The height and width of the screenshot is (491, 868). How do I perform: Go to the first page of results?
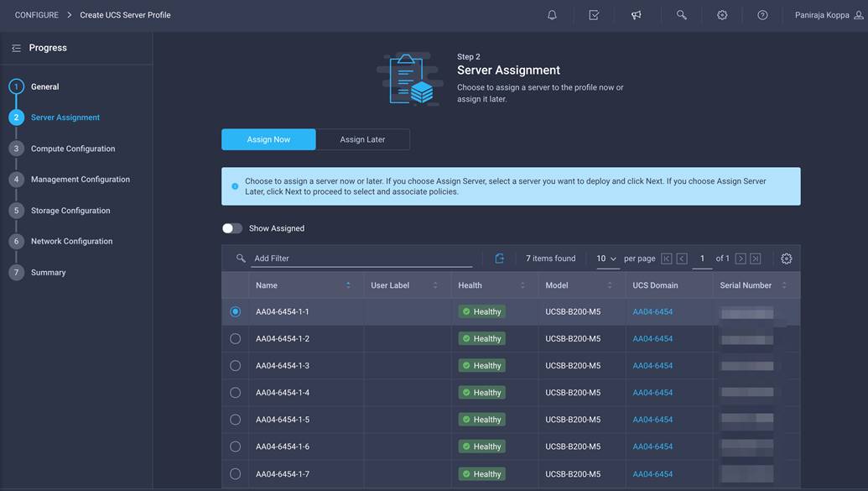click(667, 259)
